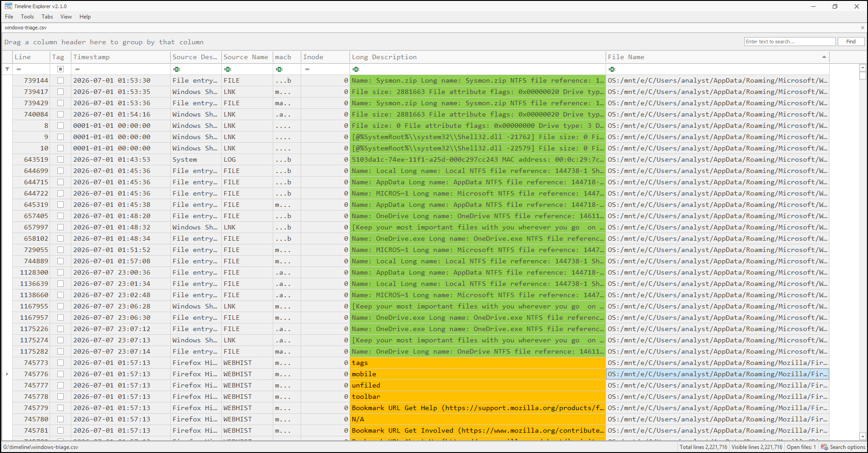Viewport: 868px width, 453px height.
Task: Click the Timeline Explorer app icon
Action: point(9,6)
